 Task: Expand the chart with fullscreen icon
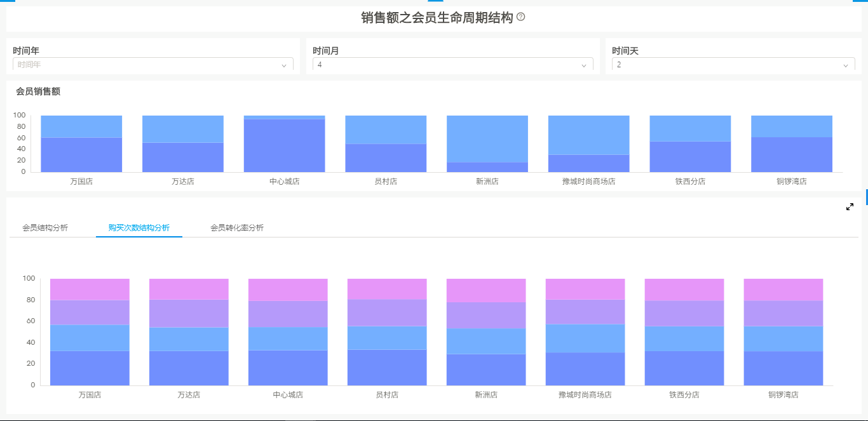(850, 207)
